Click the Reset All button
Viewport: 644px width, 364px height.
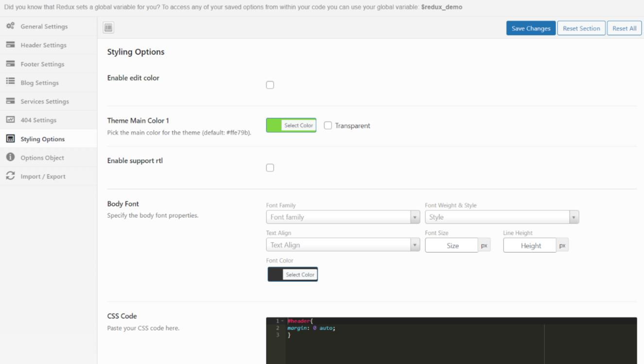pyautogui.click(x=624, y=28)
